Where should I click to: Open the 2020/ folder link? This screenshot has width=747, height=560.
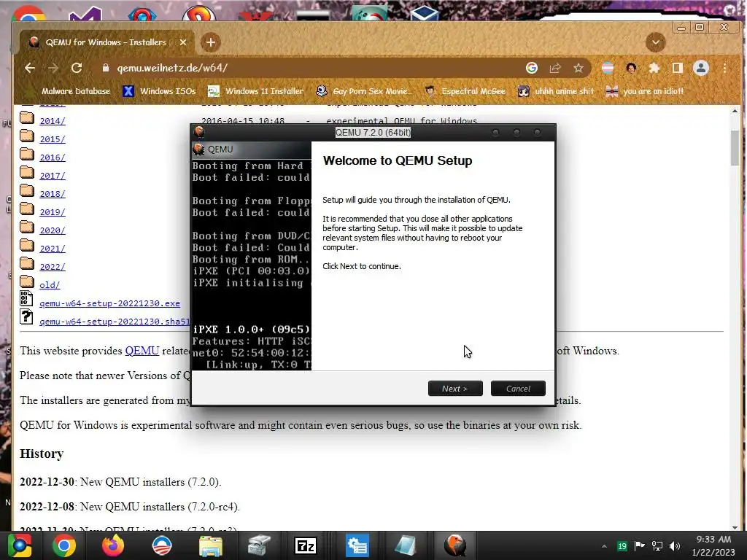(x=53, y=230)
